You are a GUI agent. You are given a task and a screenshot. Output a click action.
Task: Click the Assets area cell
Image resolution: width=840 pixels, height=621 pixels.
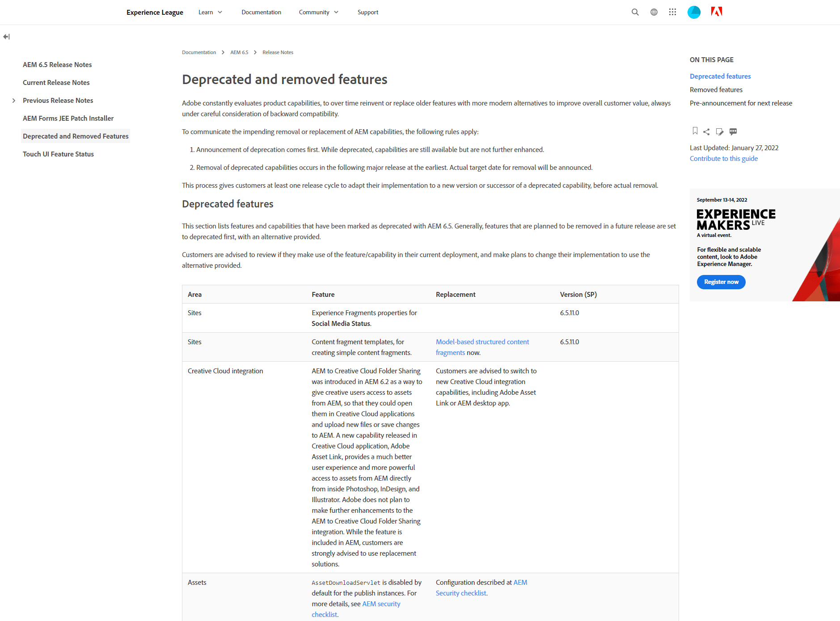click(197, 583)
